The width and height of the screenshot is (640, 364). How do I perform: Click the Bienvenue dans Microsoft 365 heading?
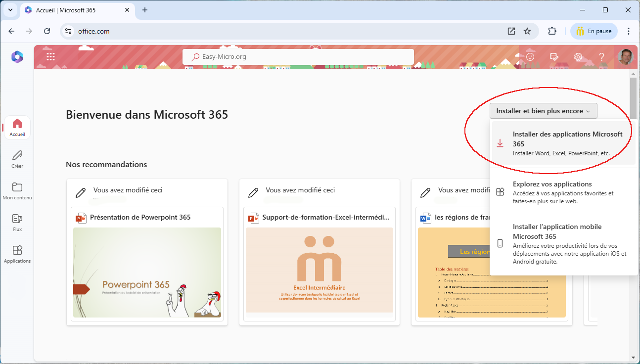click(147, 115)
